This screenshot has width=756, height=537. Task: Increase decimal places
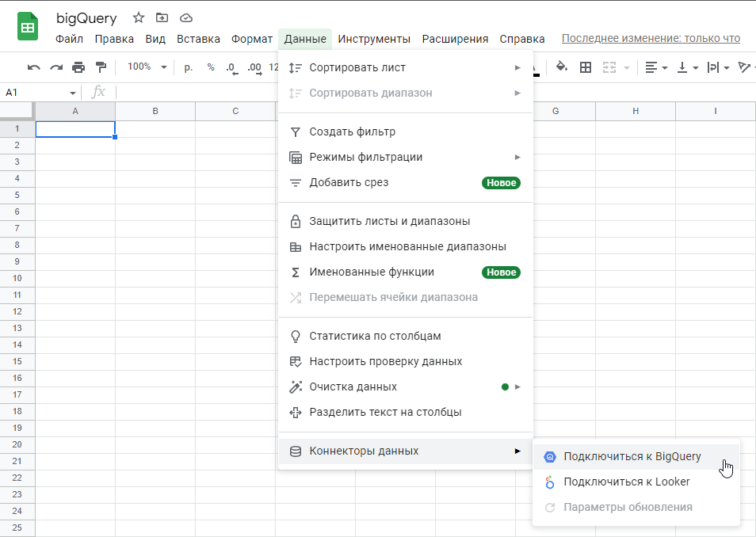(254, 68)
